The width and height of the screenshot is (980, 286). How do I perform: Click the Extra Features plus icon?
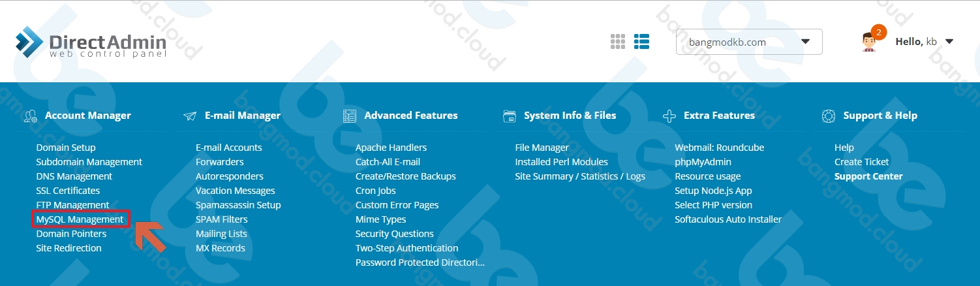(669, 116)
